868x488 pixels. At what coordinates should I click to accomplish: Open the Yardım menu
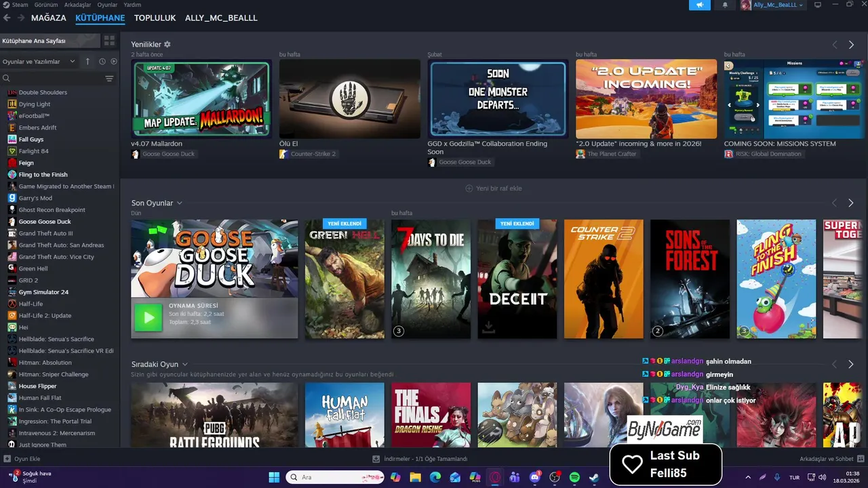[x=132, y=5]
